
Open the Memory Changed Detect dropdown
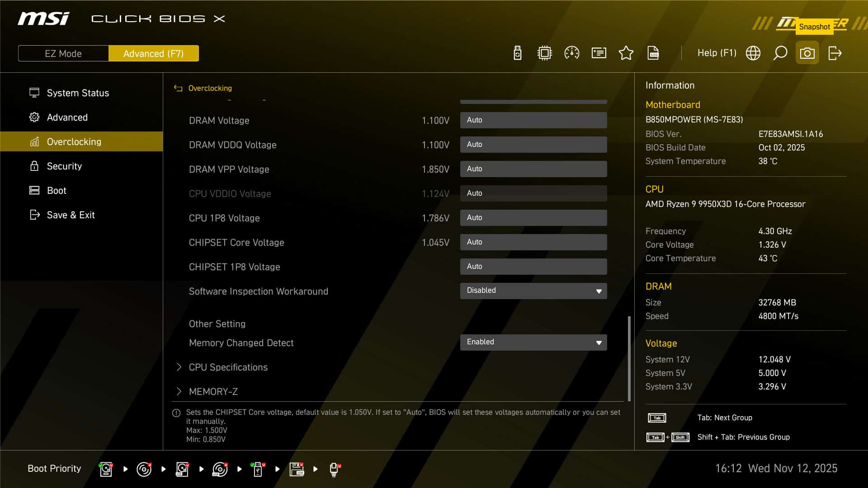coord(533,343)
